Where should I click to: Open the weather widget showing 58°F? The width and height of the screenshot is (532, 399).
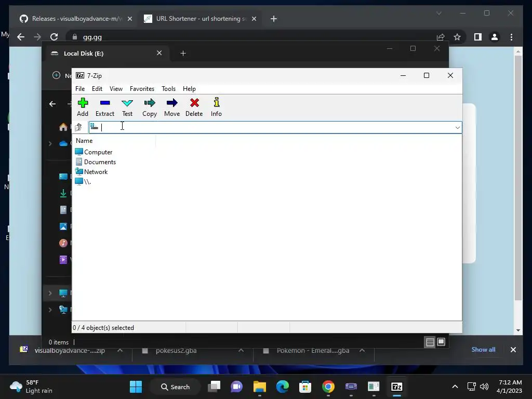point(31,387)
